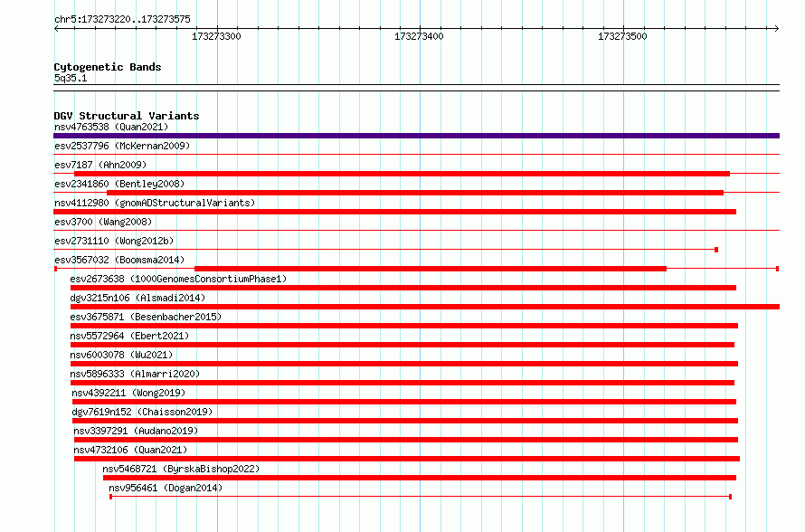Screen dimensions: 805x532
Task: Click the red bar under nsv4732106 (Quan2021)
Action: click(x=407, y=459)
